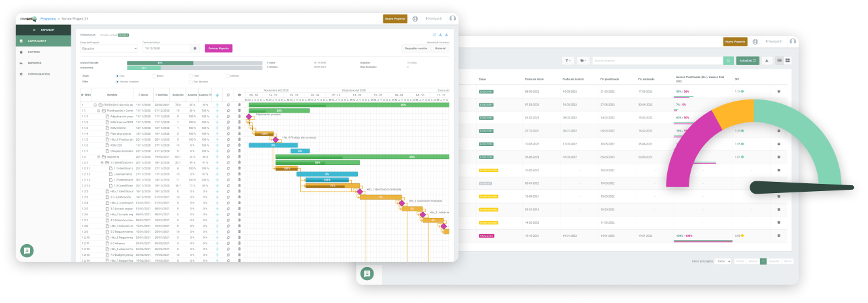
Task: Open the Carta Gantt sidebar section
Action: (43, 41)
